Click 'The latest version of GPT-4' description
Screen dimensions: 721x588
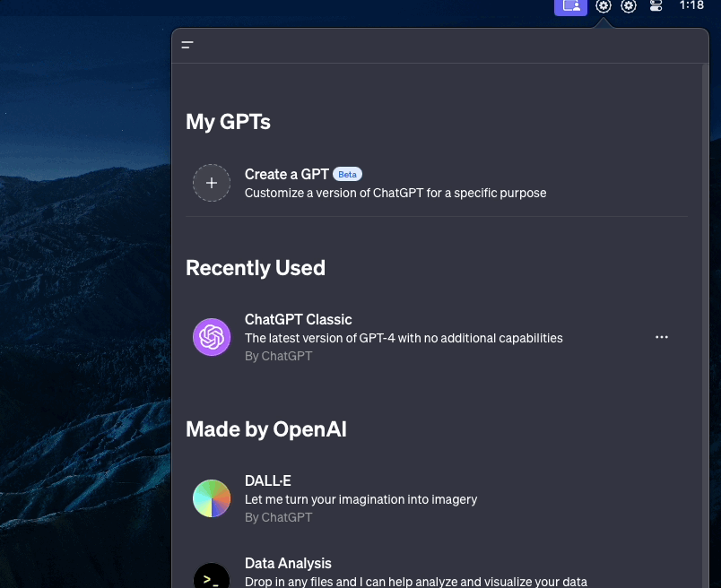[x=404, y=338]
